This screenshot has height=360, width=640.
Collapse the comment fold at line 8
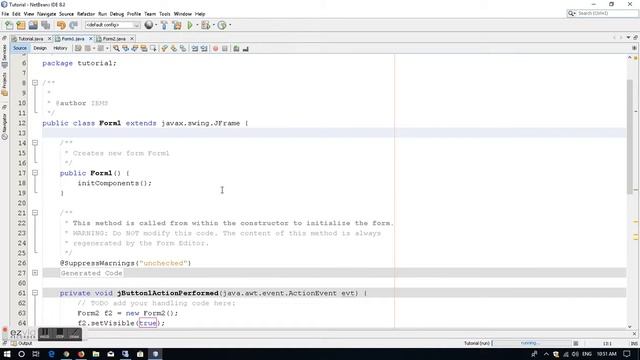pos(35,83)
